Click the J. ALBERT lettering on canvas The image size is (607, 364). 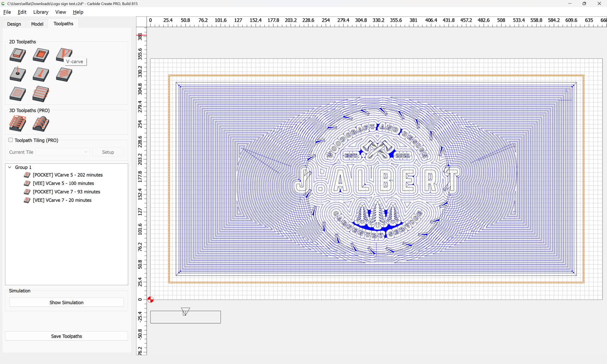[x=376, y=181]
